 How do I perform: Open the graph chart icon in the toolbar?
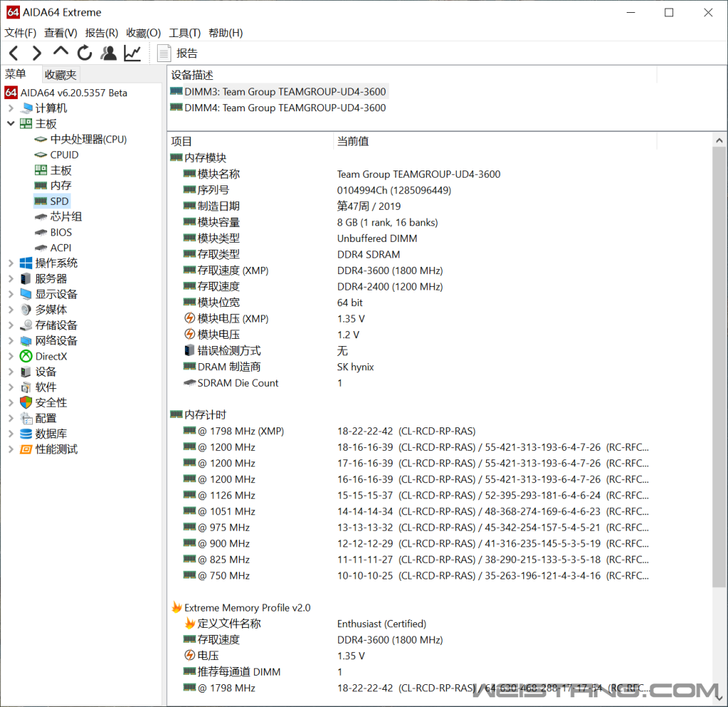pos(132,53)
